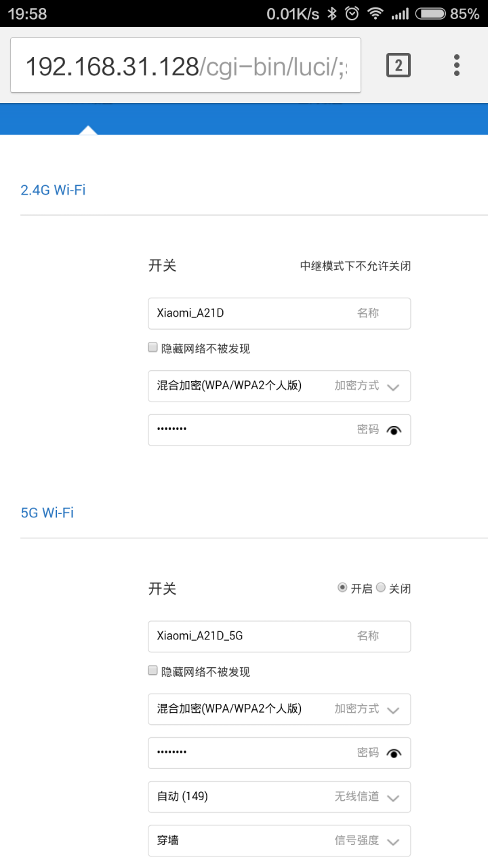Open the browser three-dot overflow menu
Viewport: 488px width, 868px height.
[x=457, y=65]
